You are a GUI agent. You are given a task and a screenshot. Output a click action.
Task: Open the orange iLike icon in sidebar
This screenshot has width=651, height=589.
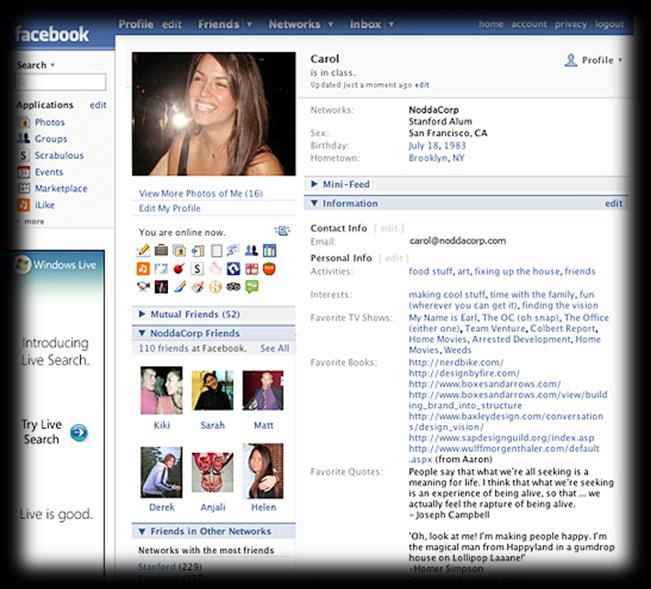[x=24, y=205]
